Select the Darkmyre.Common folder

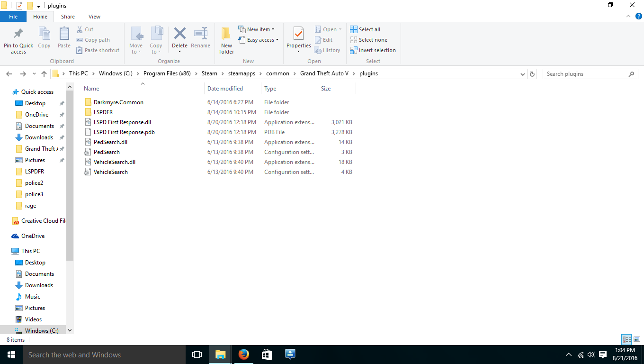click(118, 102)
